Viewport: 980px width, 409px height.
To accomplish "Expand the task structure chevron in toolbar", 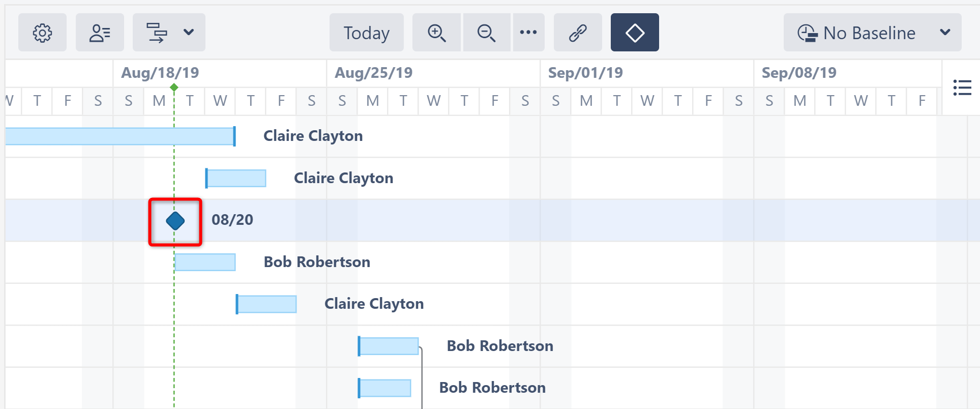I will (x=189, y=33).
